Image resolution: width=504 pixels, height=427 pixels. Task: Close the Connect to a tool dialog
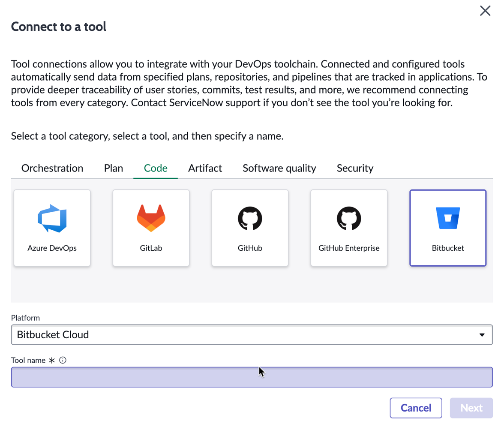point(485,11)
